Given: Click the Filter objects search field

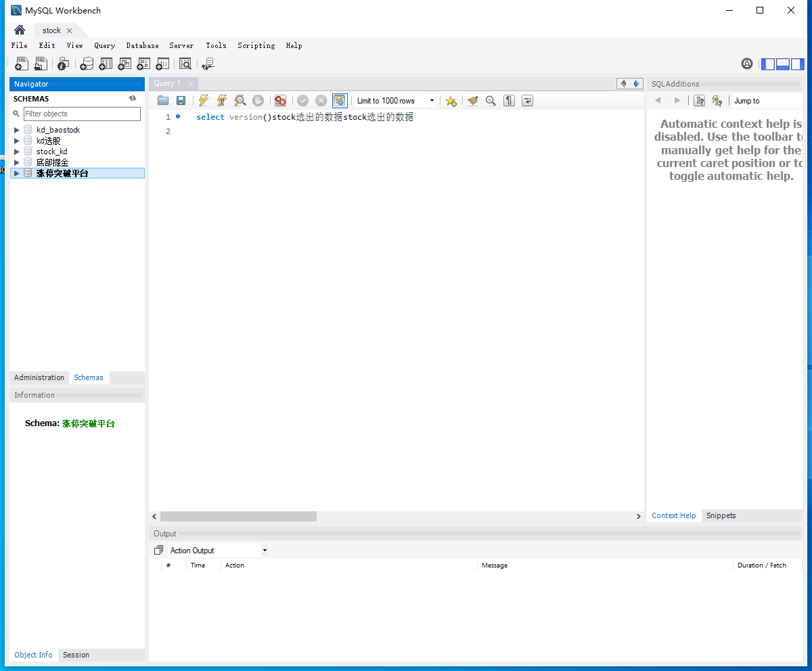Looking at the screenshot, I should tap(82, 114).
